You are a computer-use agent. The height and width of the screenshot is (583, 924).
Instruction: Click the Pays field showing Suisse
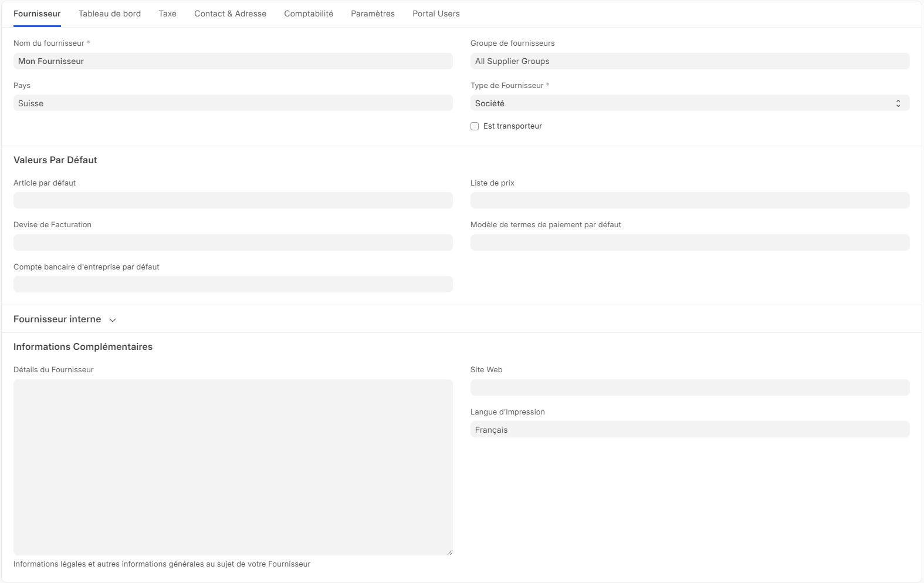233,103
